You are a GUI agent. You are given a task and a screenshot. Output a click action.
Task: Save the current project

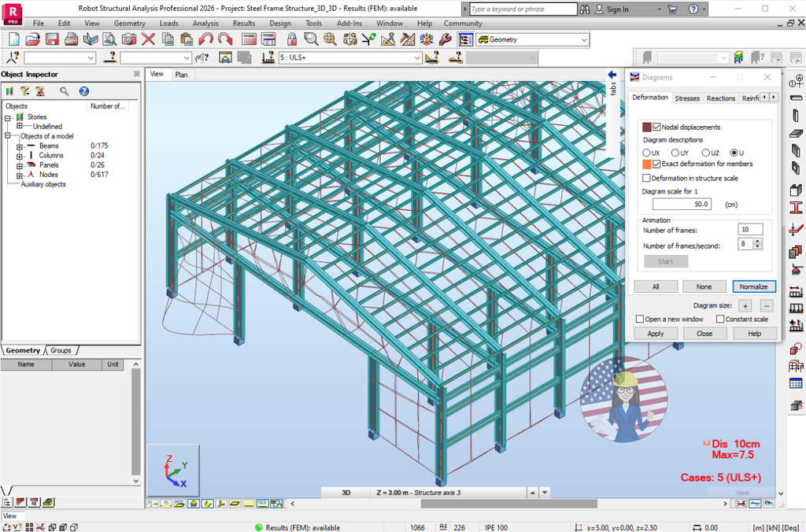click(50, 39)
